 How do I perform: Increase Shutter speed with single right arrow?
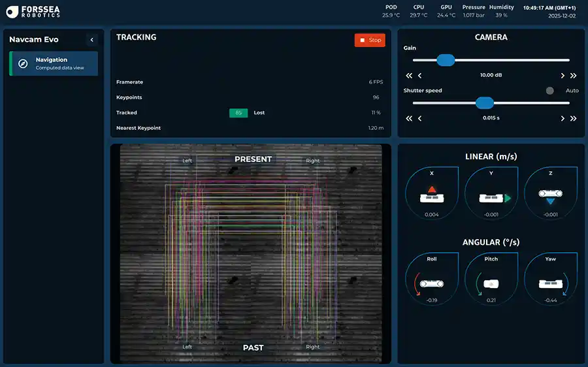click(x=563, y=118)
